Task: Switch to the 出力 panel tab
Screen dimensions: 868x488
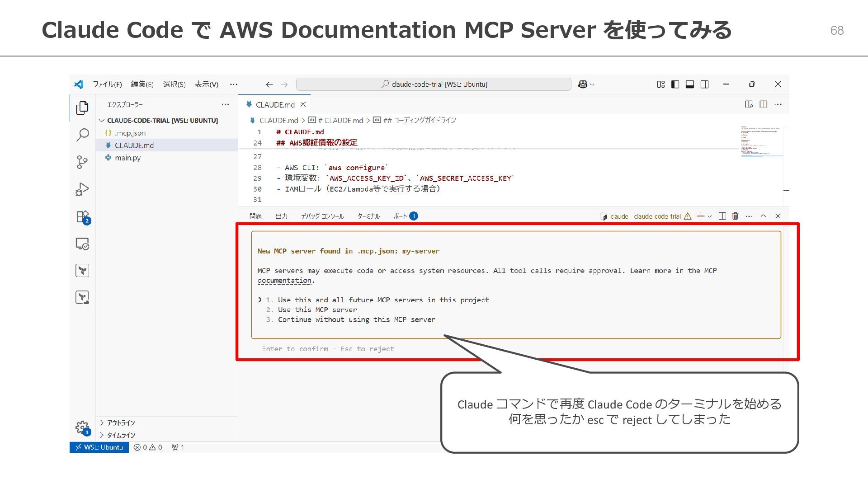Action: 281,216
